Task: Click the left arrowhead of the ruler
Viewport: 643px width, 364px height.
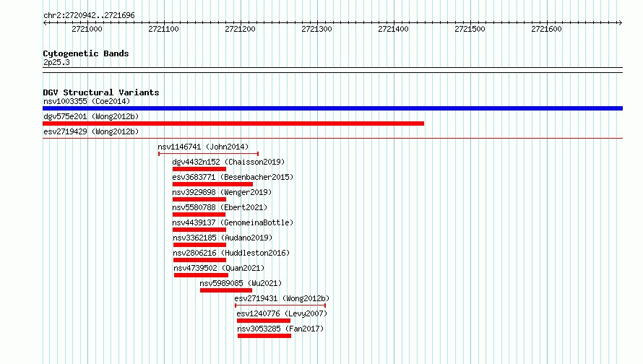Action: [45, 22]
